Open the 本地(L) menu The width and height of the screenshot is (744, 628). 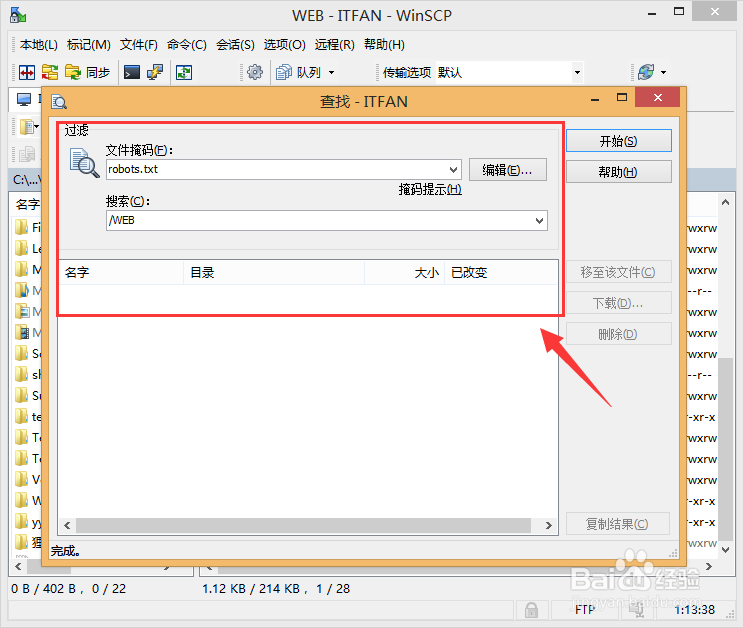[x=38, y=45]
